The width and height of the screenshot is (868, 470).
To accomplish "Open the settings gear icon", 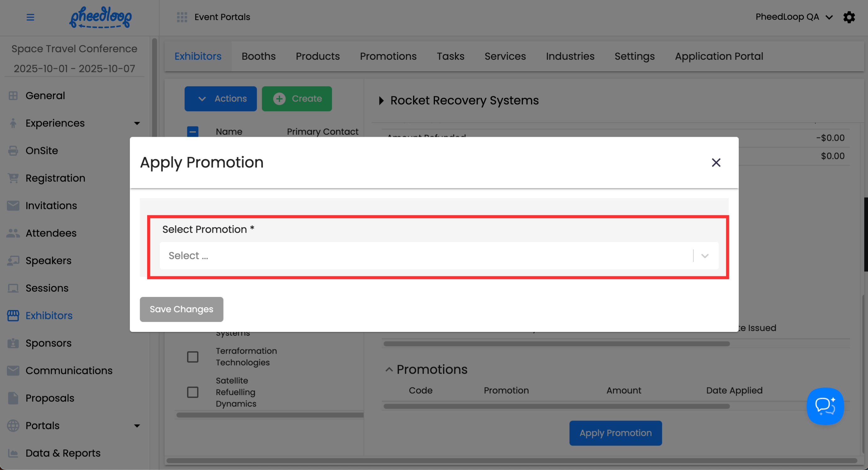I will point(849,17).
